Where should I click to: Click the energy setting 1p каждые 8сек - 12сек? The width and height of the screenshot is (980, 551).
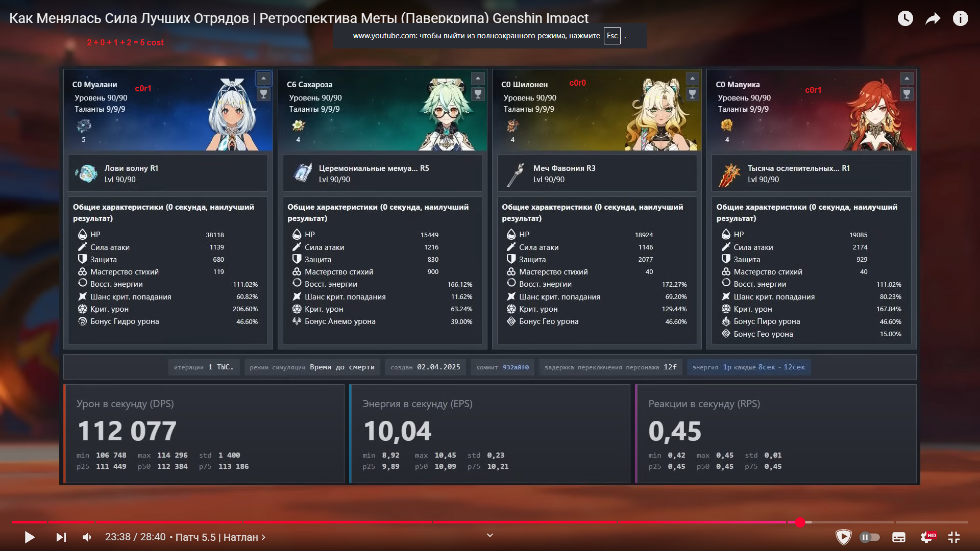click(x=749, y=367)
